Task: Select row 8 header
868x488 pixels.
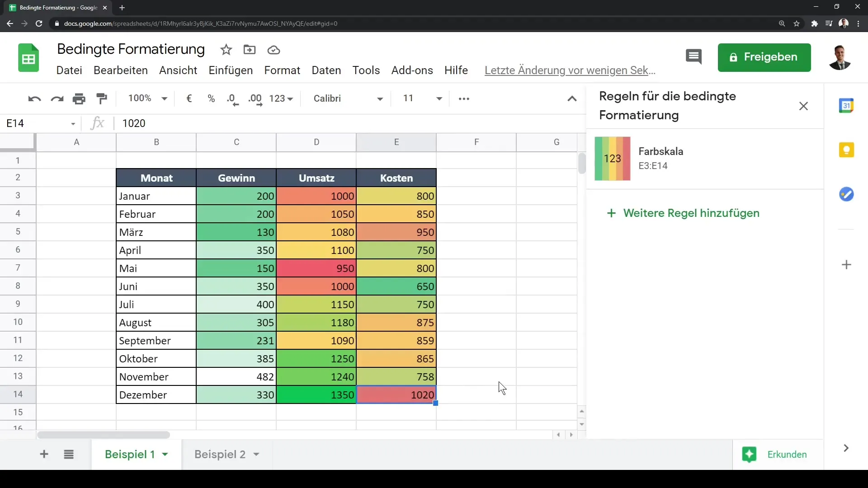Action: pyautogui.click(x=18, y=286)
